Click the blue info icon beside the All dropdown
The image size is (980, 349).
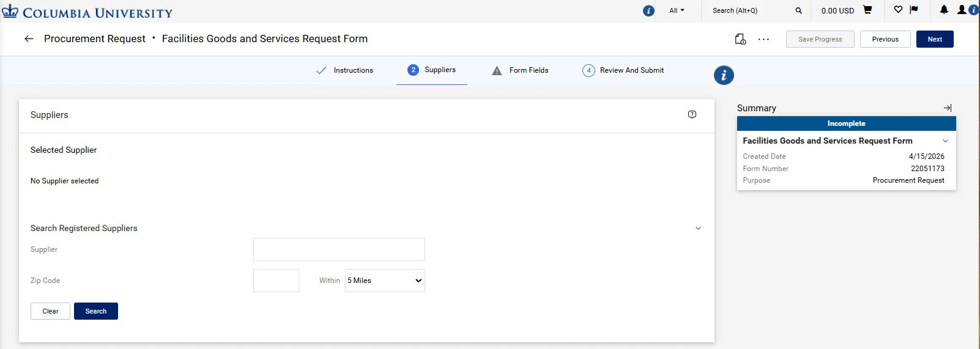[x=648, y=11]
